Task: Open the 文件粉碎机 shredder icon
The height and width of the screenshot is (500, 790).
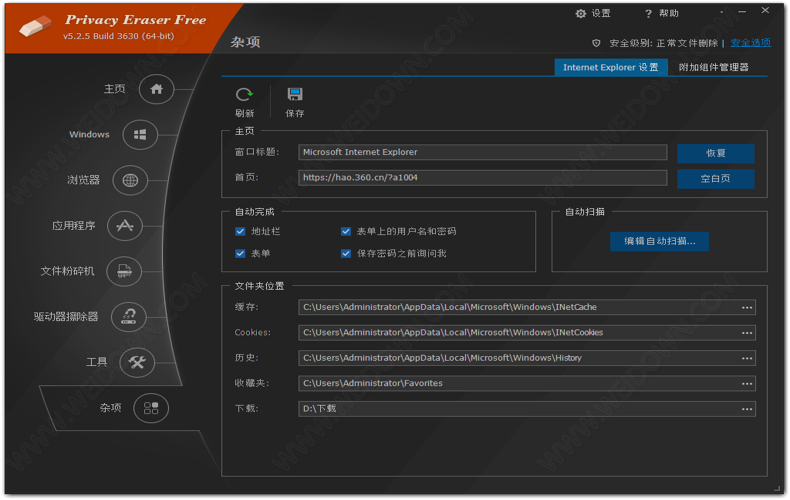Action: tap(124, 271)
